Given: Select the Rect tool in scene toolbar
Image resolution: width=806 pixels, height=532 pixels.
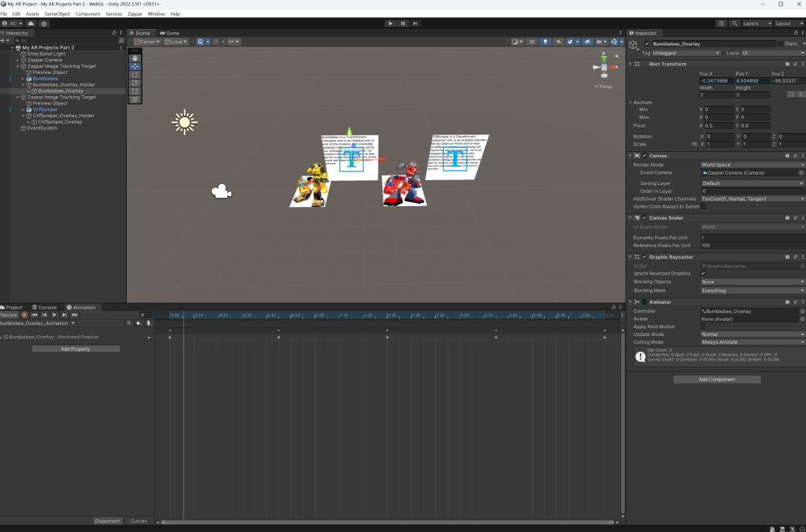Looking at the screenshot, I should coord(135,91).
